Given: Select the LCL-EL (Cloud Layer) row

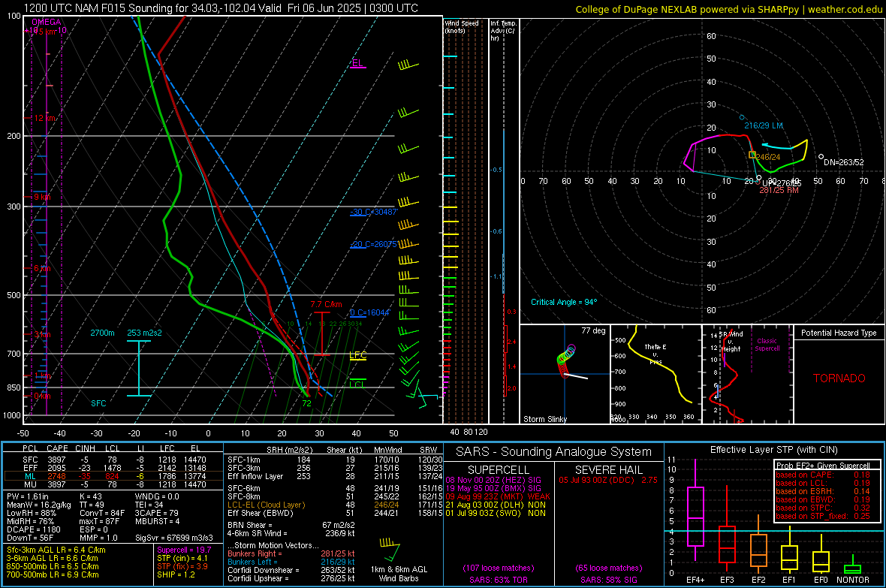Looking at the screenshot, I should (335, 505).
